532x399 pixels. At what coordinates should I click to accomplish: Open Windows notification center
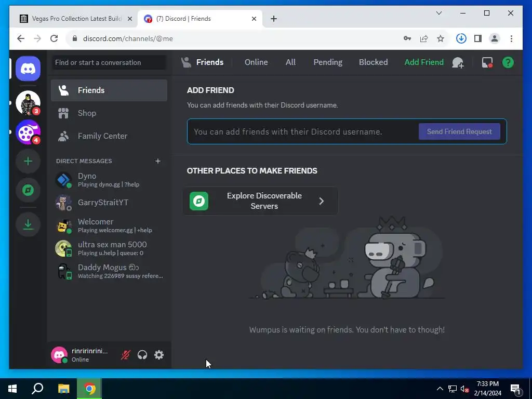[516, 389]
